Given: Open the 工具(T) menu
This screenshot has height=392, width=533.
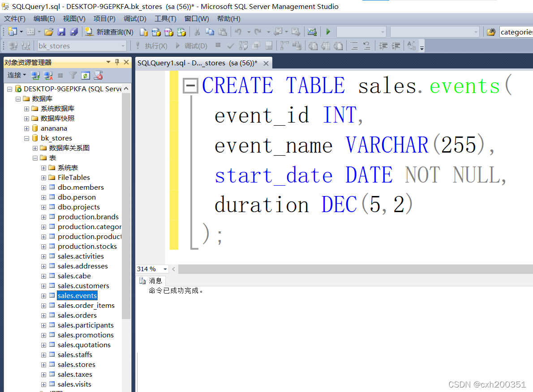Looking at the screenshot, I should click(165, 19).
